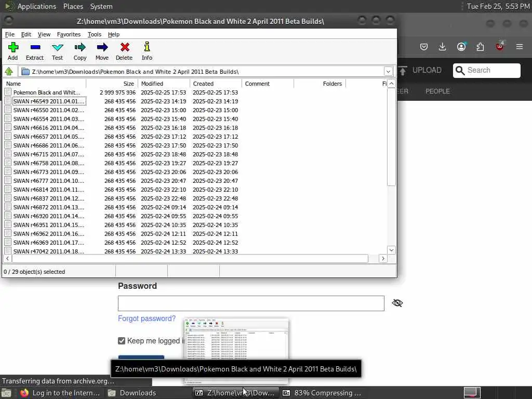The height and width of the screenshot is (399, 532).
Task: Click the UPLOAD button on archive.org
Action: (420, 70)
